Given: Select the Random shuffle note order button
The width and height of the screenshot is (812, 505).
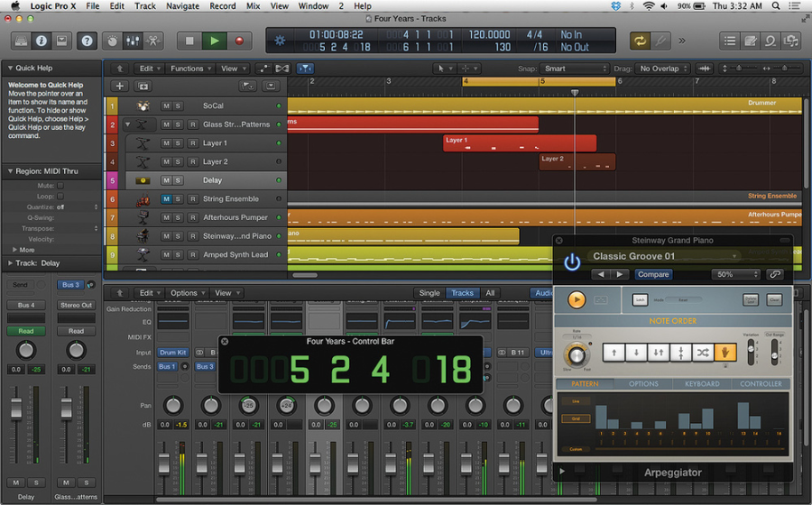Looking at the screenshot, I should tap(702, 353).
